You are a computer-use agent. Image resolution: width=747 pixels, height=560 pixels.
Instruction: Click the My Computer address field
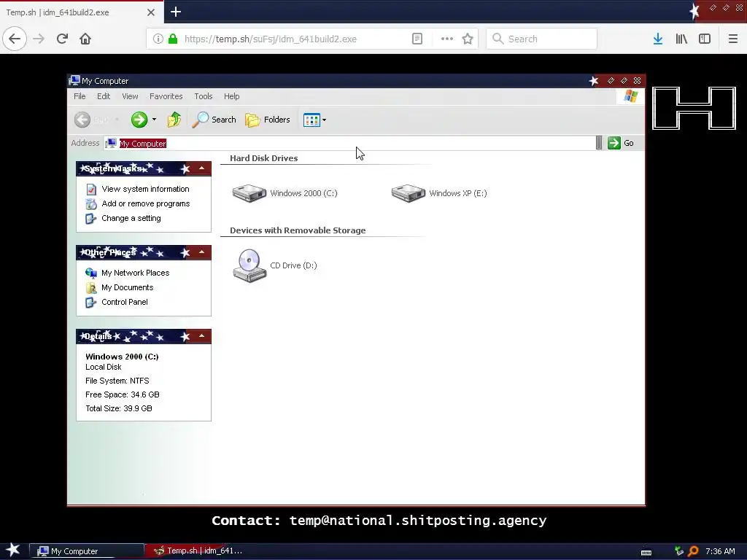coord(350,144)
